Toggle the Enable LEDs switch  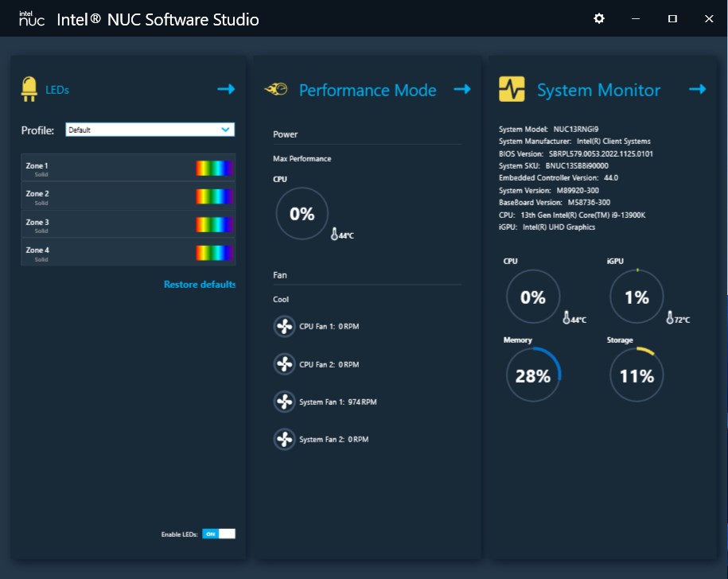219,534
